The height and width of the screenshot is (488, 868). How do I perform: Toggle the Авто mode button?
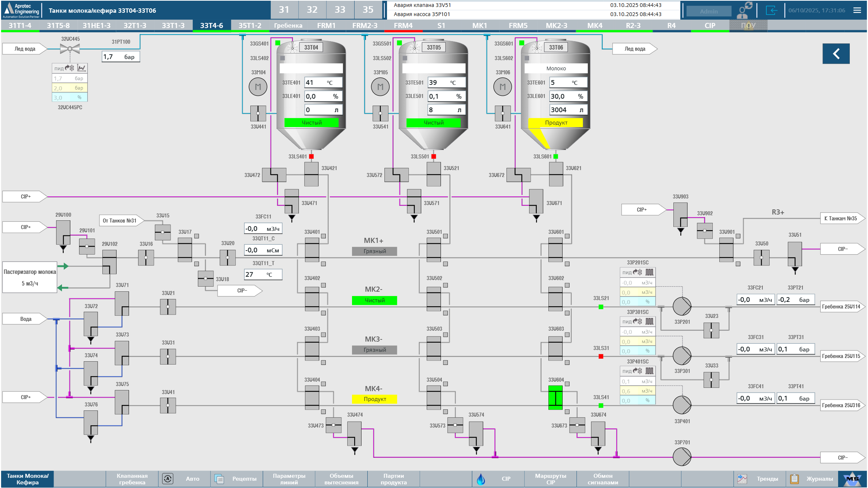(x=184, y=479)
